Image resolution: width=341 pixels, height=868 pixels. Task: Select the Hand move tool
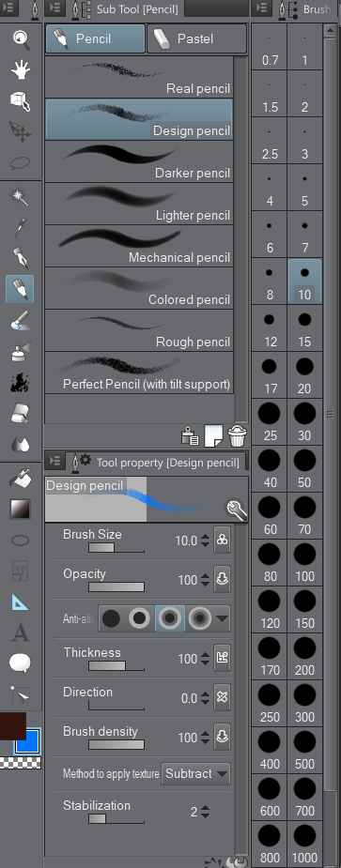(21, 69)
